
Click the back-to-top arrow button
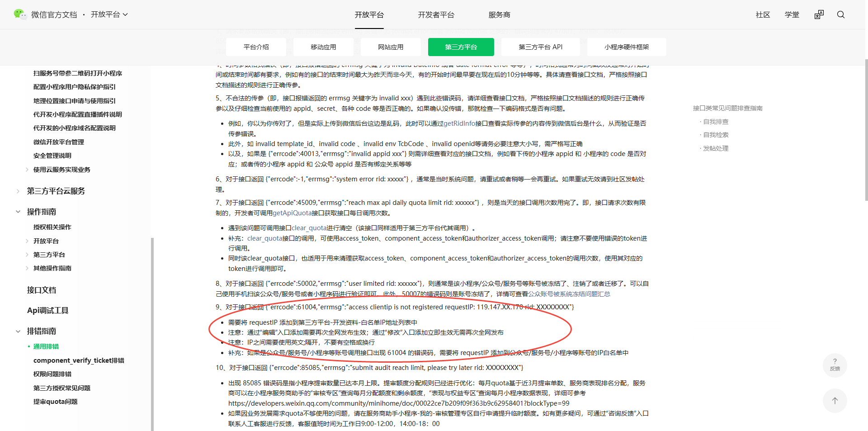point(835,401)
